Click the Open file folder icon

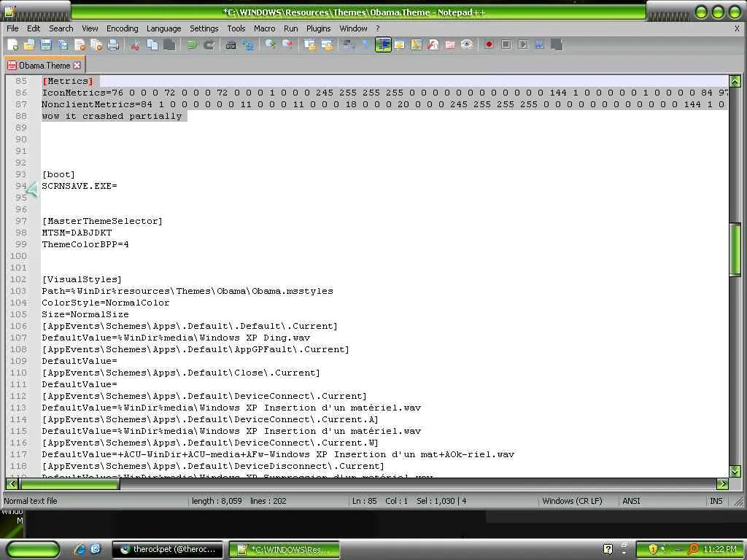click(x=29, y=44)
